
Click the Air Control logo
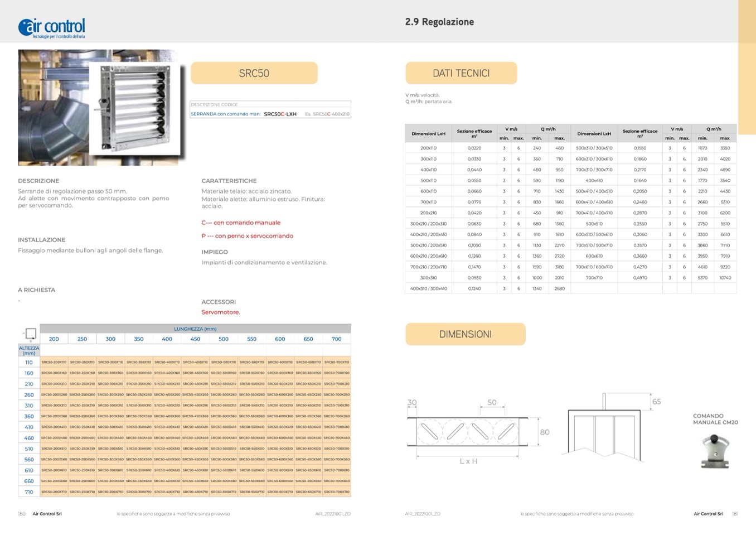click(51, 27)
